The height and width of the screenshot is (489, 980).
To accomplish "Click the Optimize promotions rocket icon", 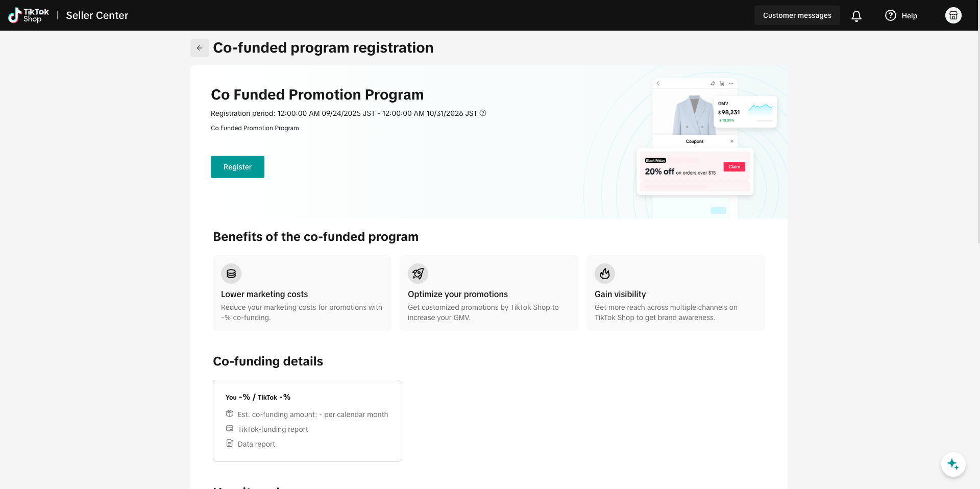I will coord(418,274).
